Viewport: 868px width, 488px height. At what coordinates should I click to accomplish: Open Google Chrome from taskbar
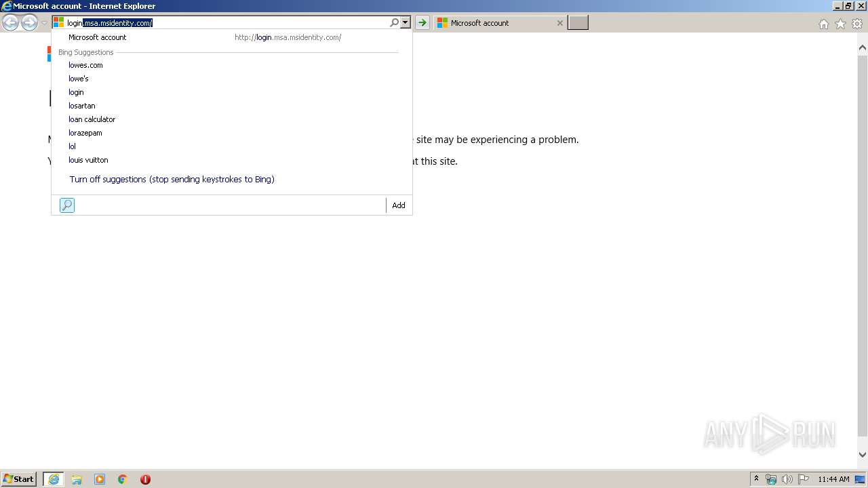[x=123, y=479]
